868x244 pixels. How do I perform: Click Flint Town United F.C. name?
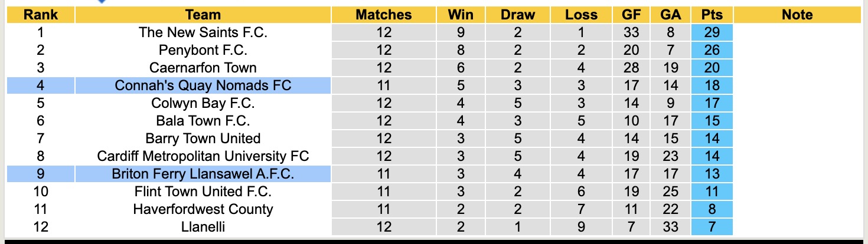(x=203, y=192)
